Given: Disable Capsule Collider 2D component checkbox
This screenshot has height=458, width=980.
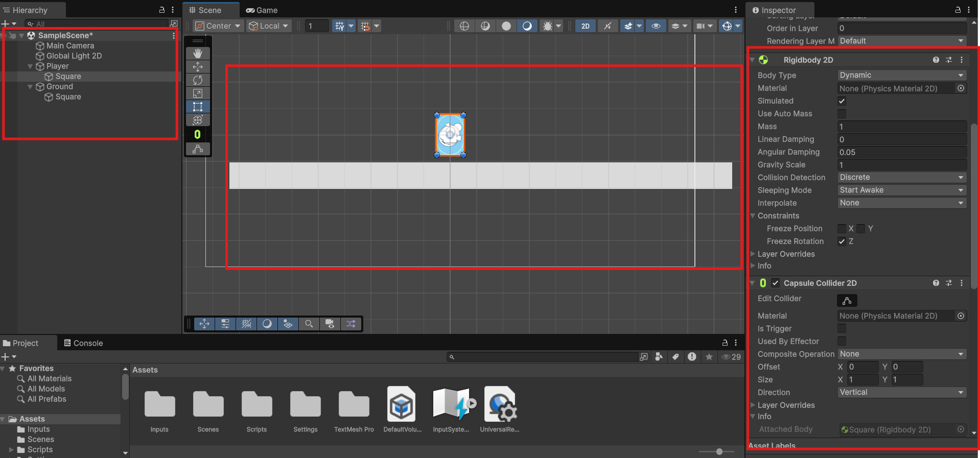Looking at the screenshot, I should (776, 283).
